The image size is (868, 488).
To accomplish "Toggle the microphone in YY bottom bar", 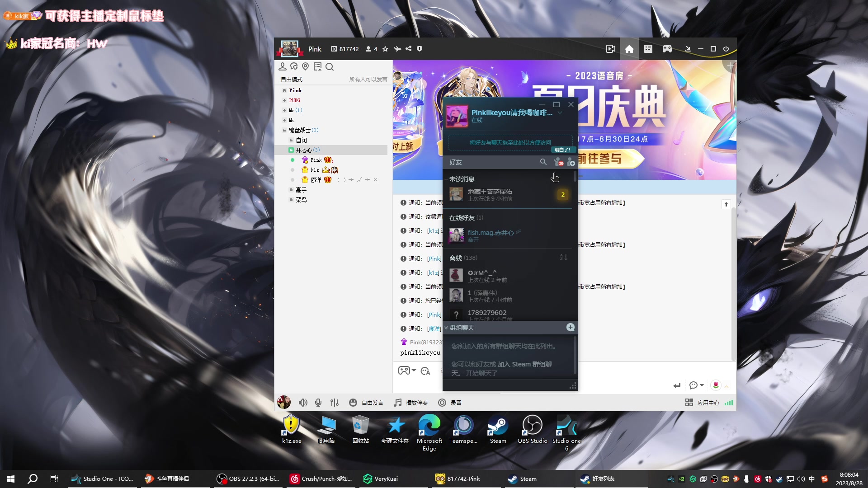I will pyautogui.click(x=318, y=403).
